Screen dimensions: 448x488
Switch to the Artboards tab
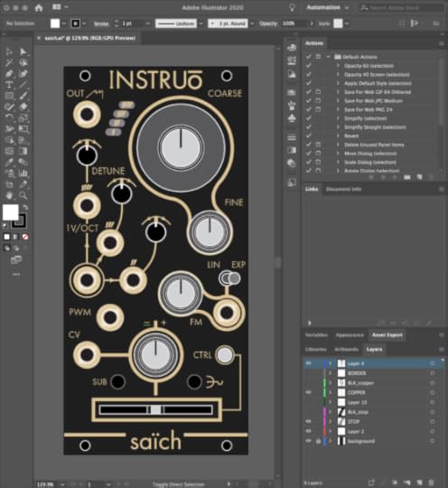coord(346,349)
